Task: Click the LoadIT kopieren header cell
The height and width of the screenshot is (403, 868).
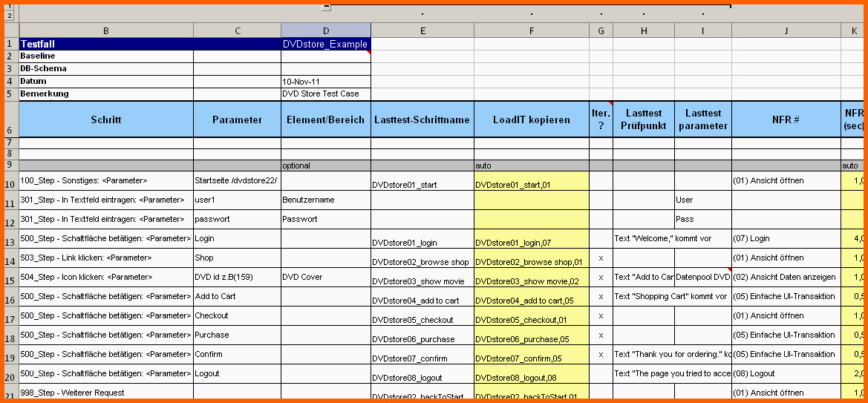Action: click(x=532, y=119)
